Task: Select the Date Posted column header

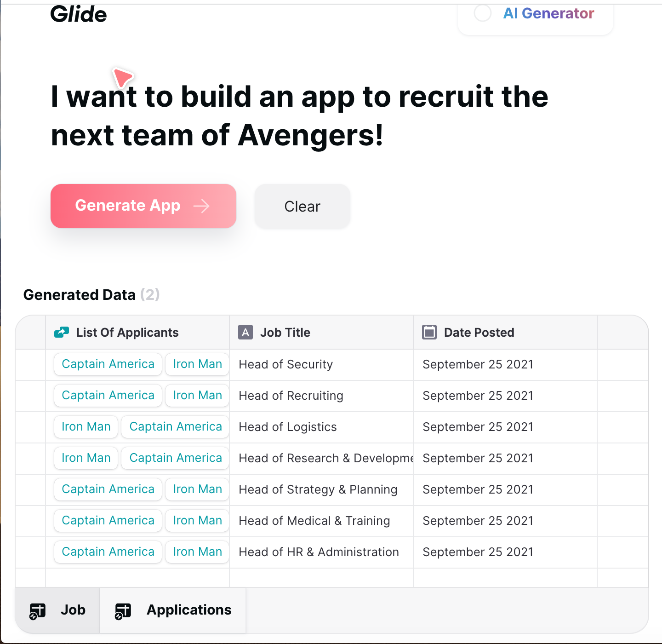Action: pos(505,332)
